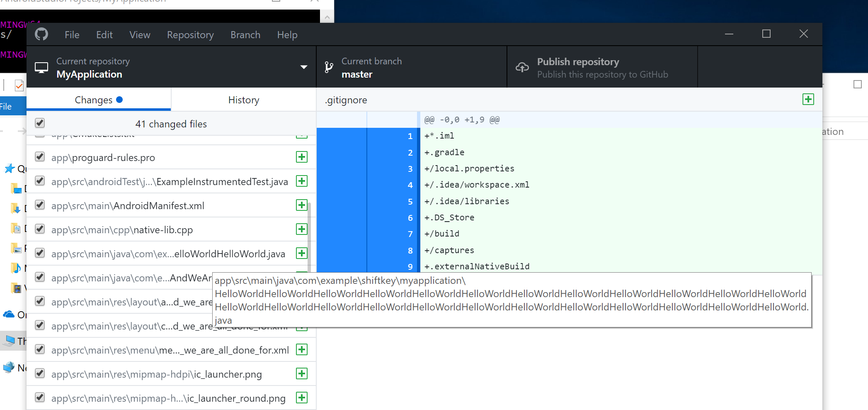Click the green plus icon beside ic_launcher.png

[x=302, y=373]
